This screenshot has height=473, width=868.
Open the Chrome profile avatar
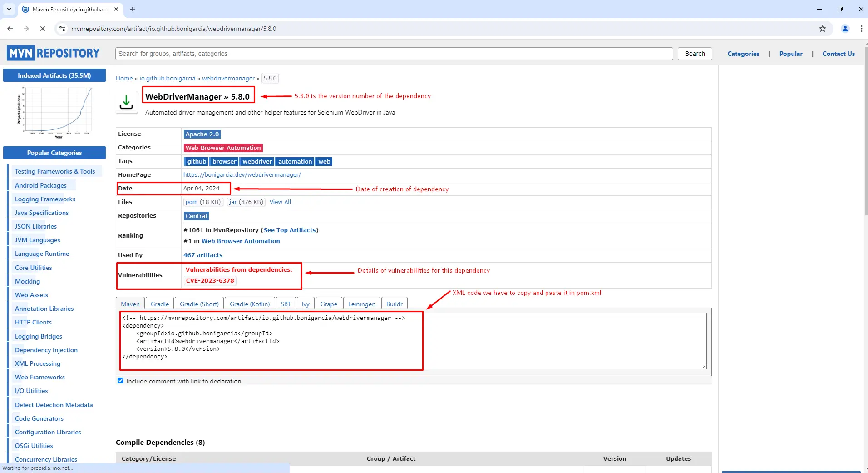pos(845,29)
